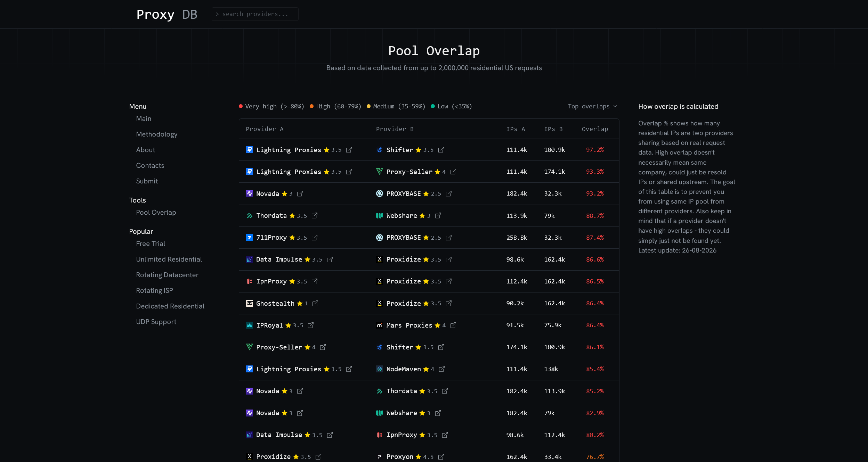Open 711Proxy provider name link
Viewport: 868px width, 462px height.
pos(271,238)
